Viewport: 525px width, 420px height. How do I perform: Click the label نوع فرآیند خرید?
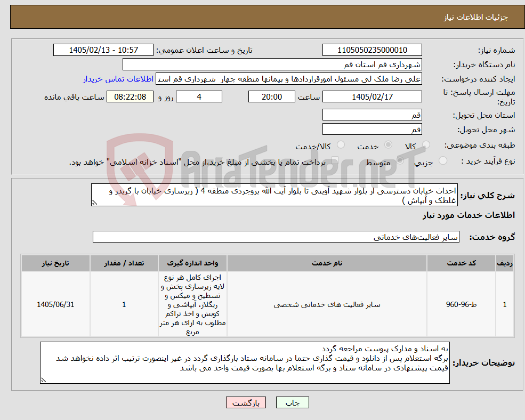488,161
